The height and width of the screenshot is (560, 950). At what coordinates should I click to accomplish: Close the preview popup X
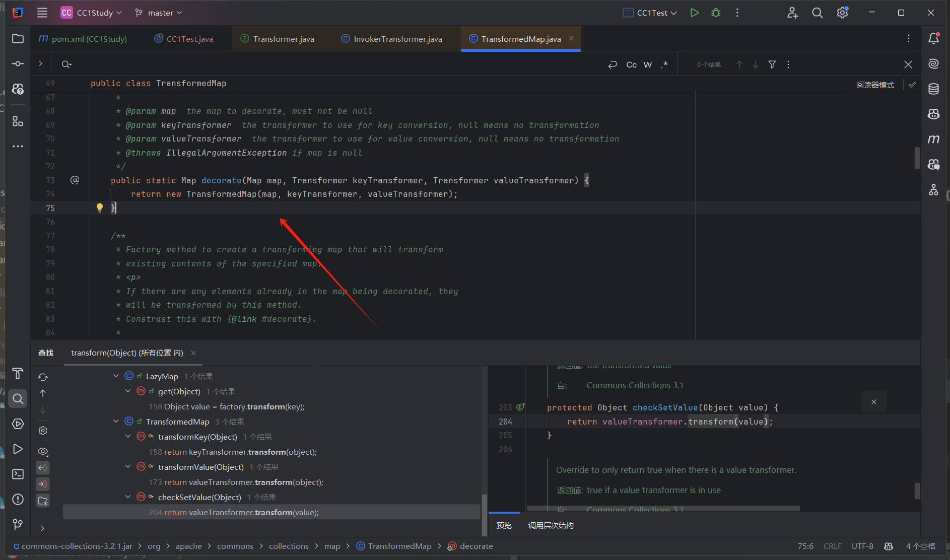[x=874, y=402]
